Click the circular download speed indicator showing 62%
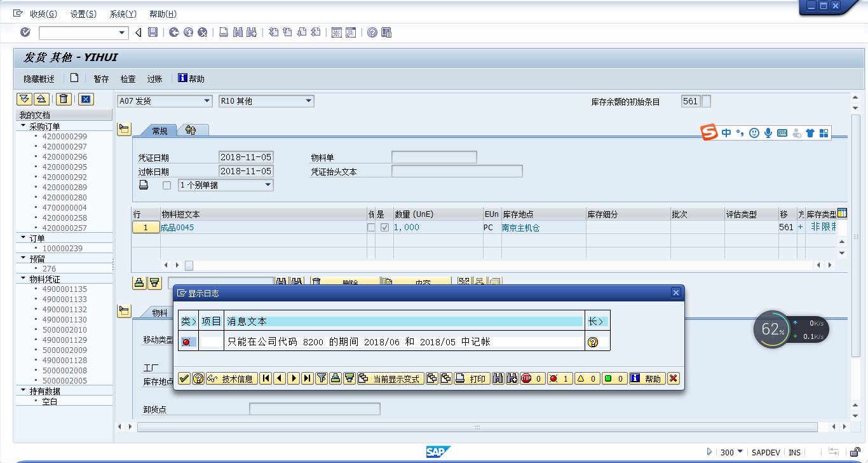Image resolution: width=868 pixels, height=463 pixels. [x=771, y=329]
